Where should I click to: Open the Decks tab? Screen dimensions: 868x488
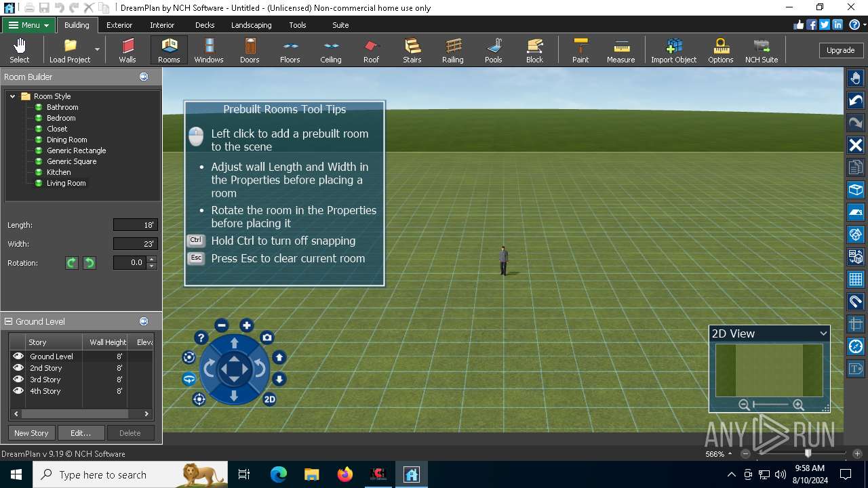205,25
